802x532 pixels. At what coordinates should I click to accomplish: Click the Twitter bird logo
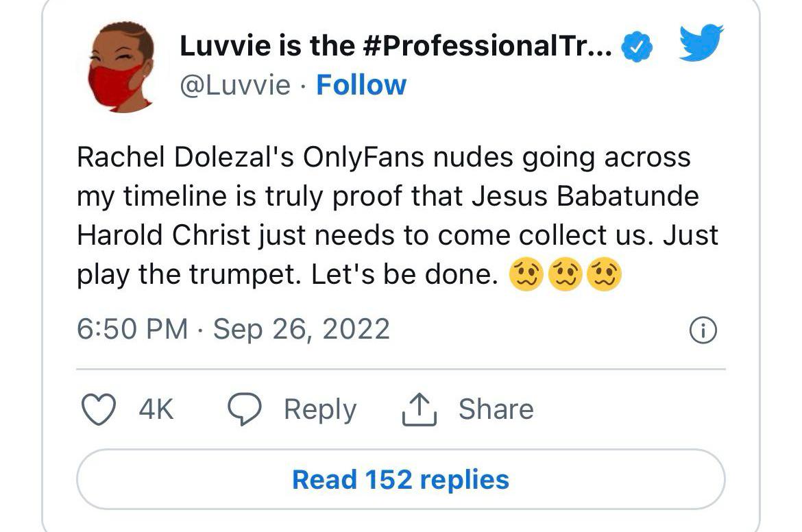(x=701, y=43)
